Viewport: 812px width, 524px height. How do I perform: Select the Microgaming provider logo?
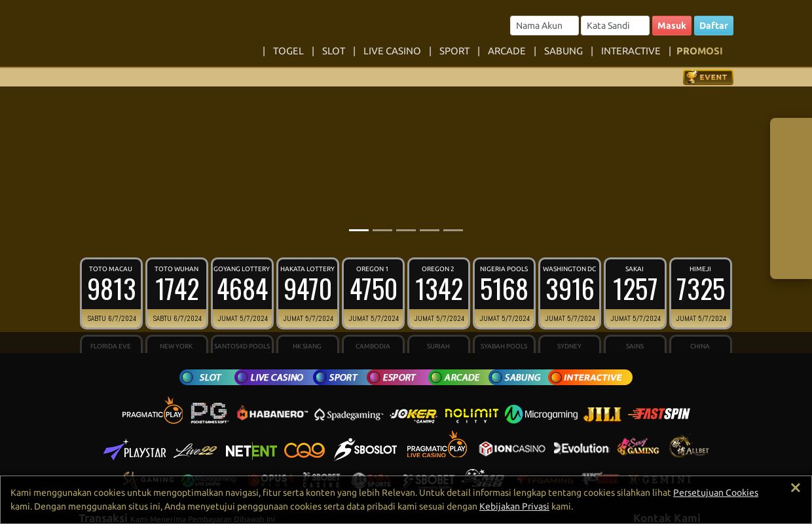[x=542, y=414]
